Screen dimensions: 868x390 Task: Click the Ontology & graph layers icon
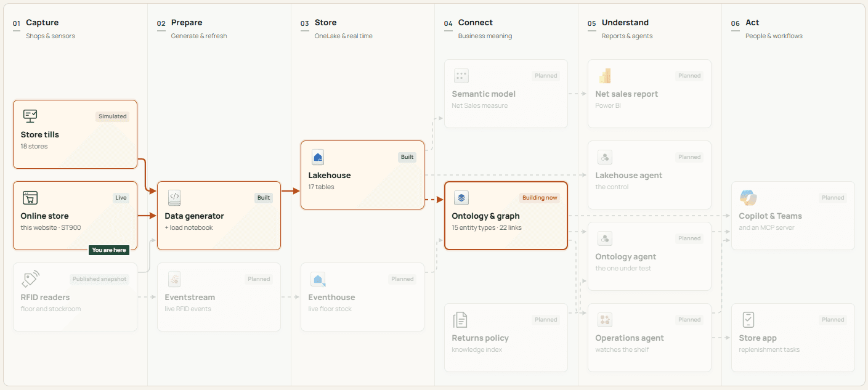[461, 198]
